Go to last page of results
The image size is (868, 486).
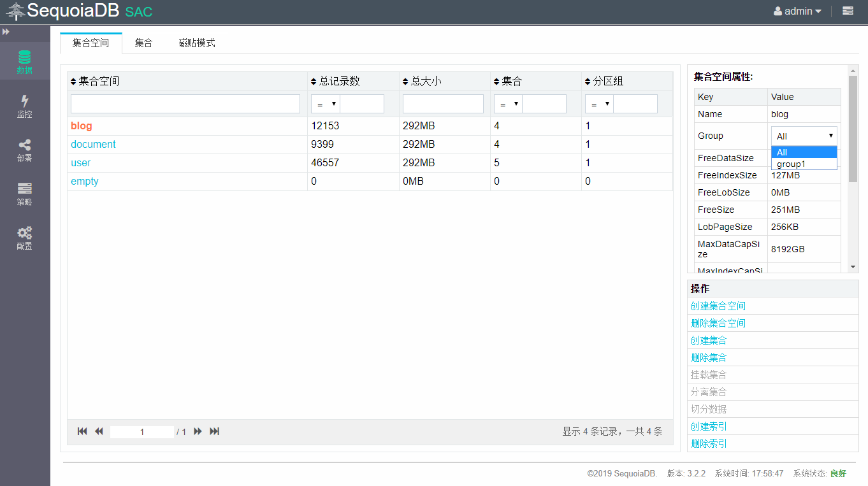click(215, 431)
